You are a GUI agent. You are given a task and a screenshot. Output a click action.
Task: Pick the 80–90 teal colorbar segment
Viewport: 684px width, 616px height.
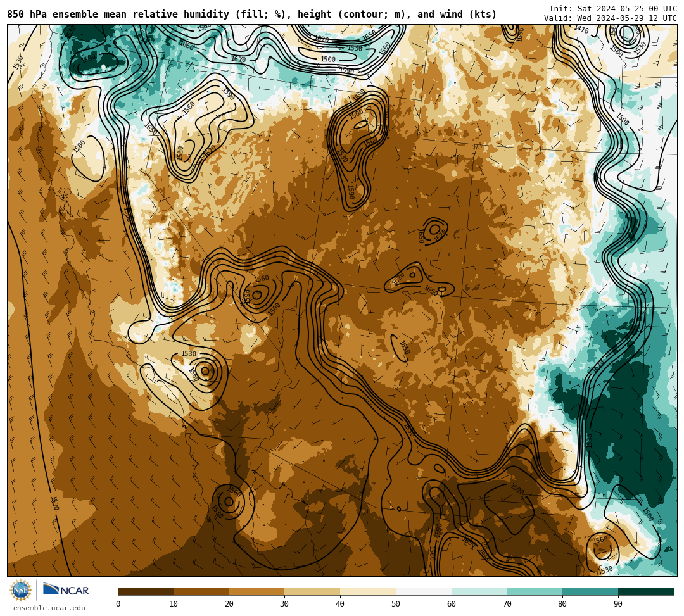point(590,591)
